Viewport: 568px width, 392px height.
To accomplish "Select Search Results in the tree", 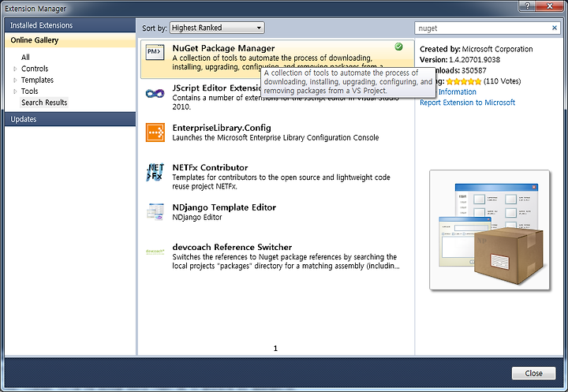I will [x=44, y=103].
